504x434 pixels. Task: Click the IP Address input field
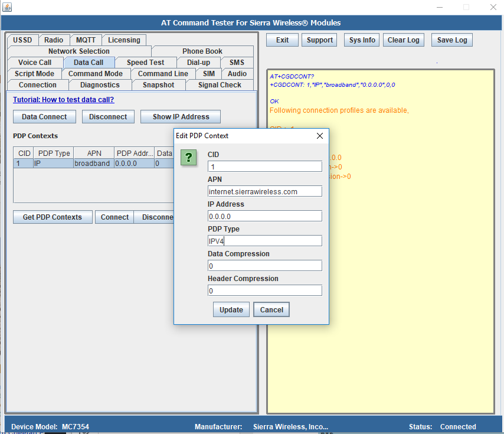pos(265,216)
